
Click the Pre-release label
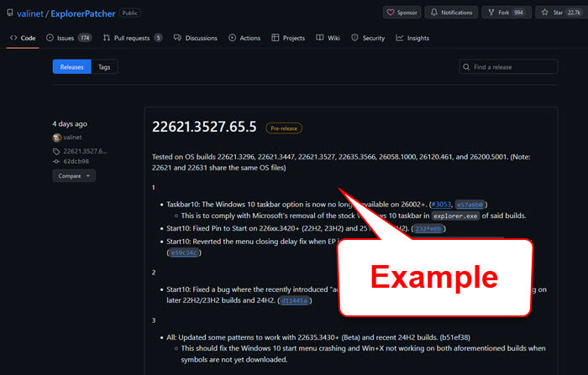284,128
